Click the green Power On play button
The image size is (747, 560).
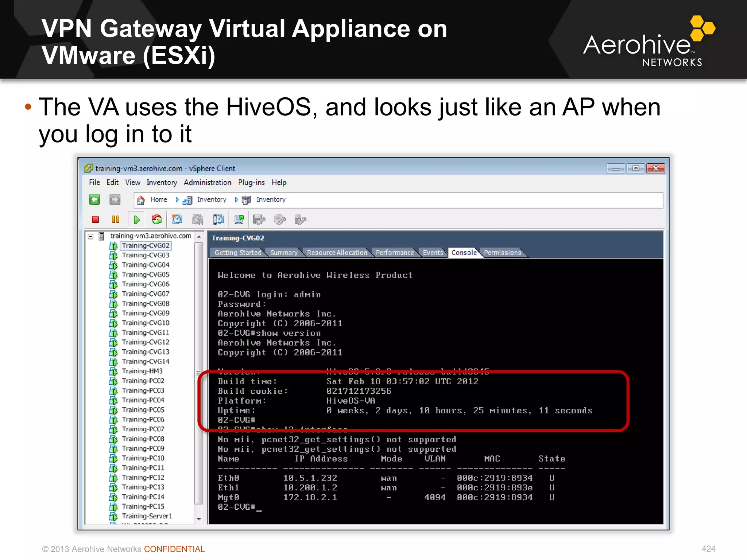137,220
